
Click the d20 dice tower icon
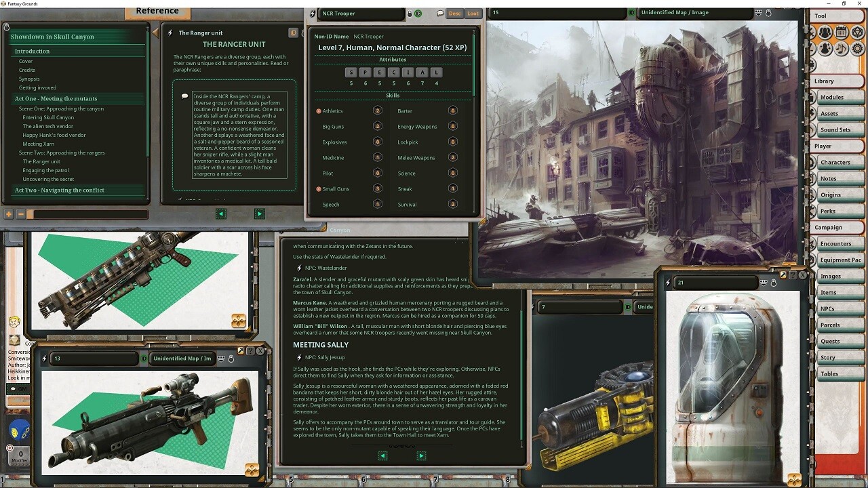(859, 33)
